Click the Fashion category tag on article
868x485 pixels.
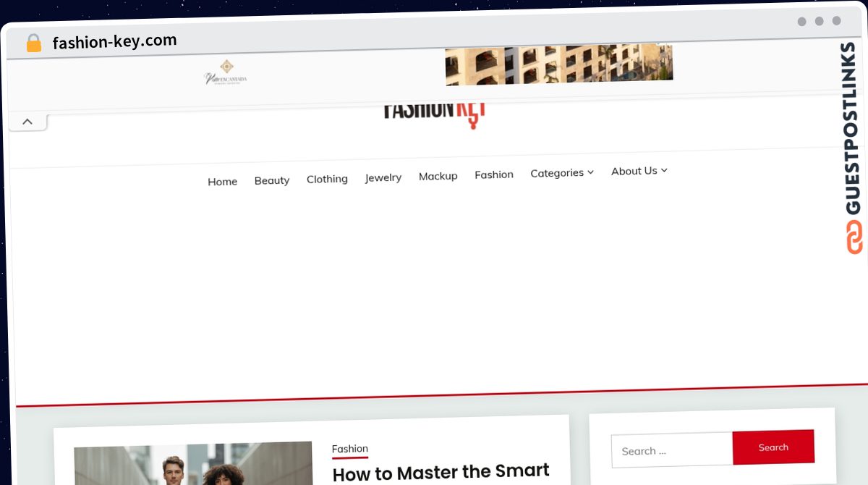350,449
